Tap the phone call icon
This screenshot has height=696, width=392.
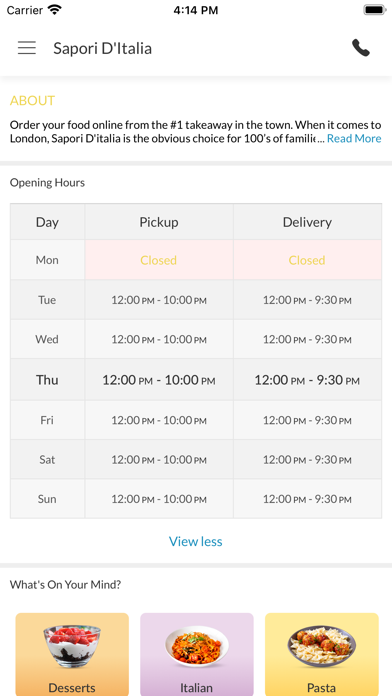pos(361,48)
